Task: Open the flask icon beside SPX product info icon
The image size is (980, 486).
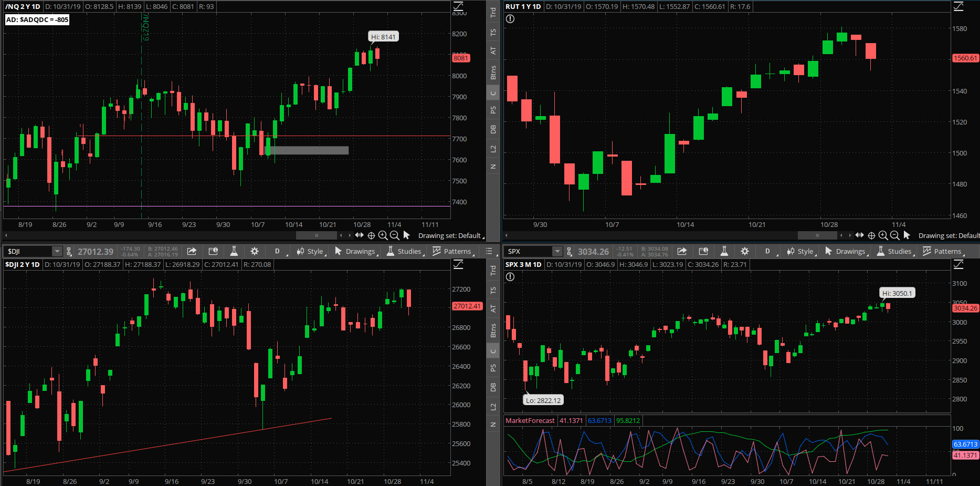Action: coord(724,251)
